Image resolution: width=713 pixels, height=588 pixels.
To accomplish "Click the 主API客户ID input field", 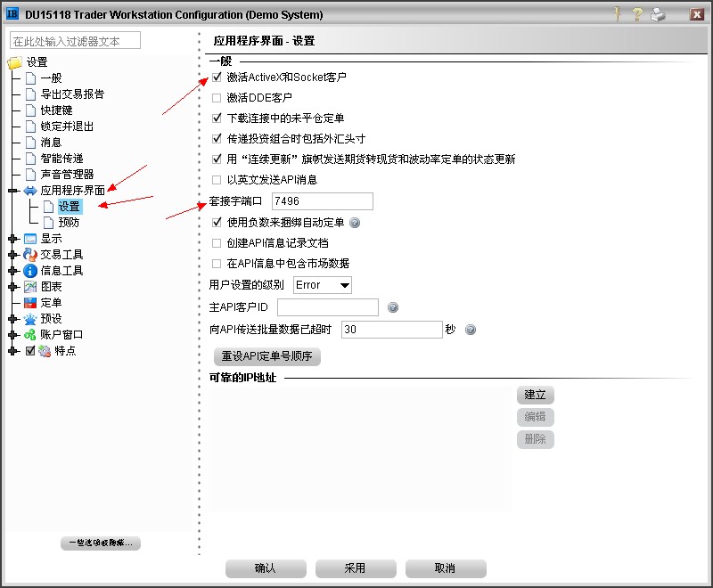I will click(328, 307).
